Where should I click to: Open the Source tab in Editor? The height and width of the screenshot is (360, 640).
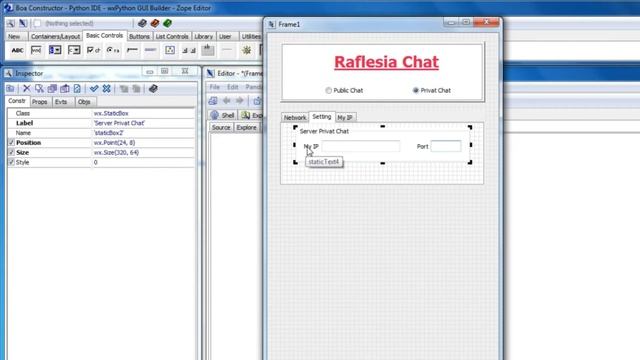(221, 127)
